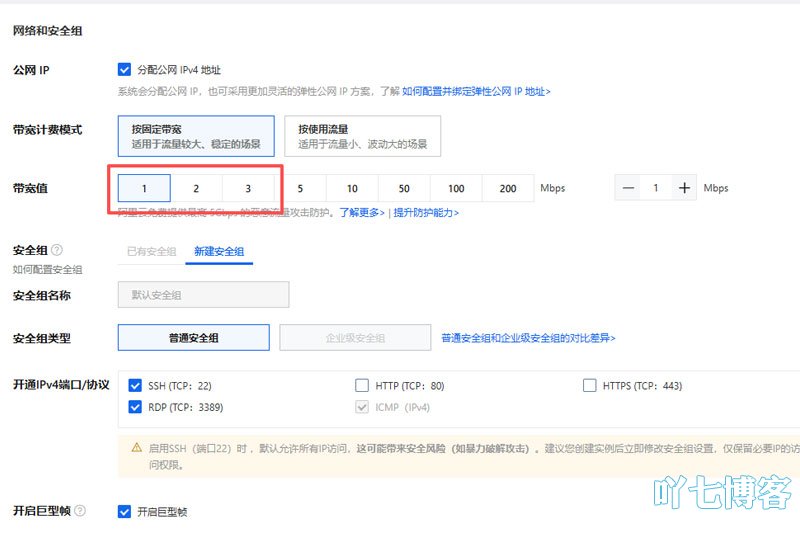Click the SSH warning triangle icon
The width and height of the screenshot is (800, 533).
pos(136,448)
